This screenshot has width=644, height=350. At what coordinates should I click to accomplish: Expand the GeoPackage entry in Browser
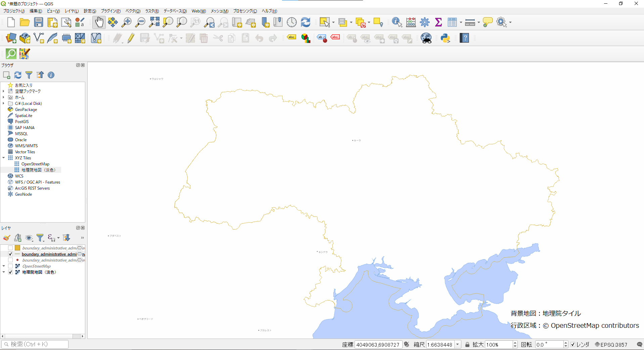[3, 109]
